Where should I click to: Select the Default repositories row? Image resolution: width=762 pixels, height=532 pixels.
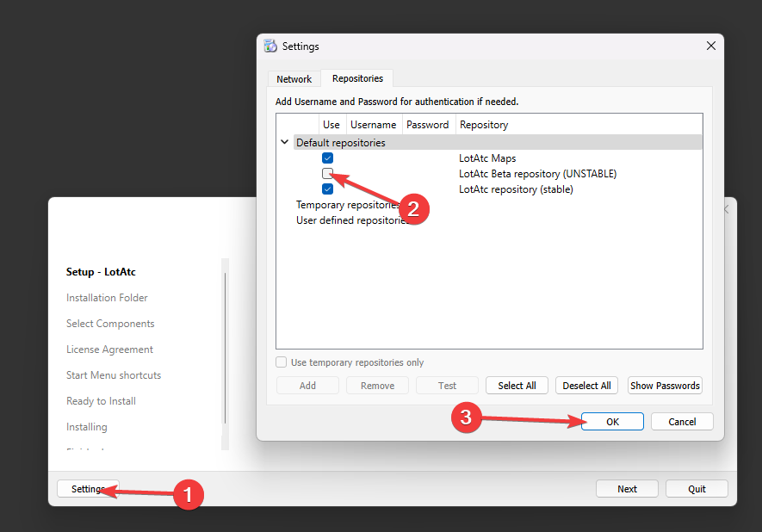pos(498,142)
